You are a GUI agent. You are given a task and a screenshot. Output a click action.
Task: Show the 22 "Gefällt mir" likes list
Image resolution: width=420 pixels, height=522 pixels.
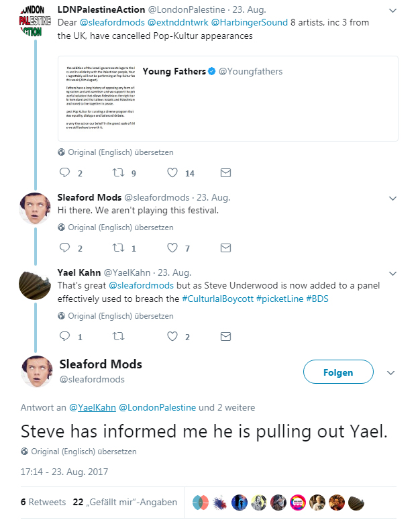[x=125, y=502]
